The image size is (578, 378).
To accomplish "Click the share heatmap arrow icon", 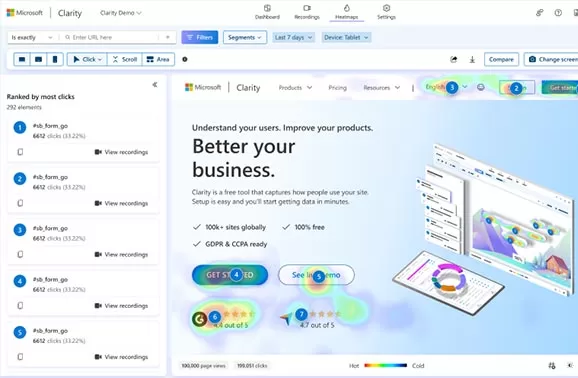I will (x=454, y=59).
